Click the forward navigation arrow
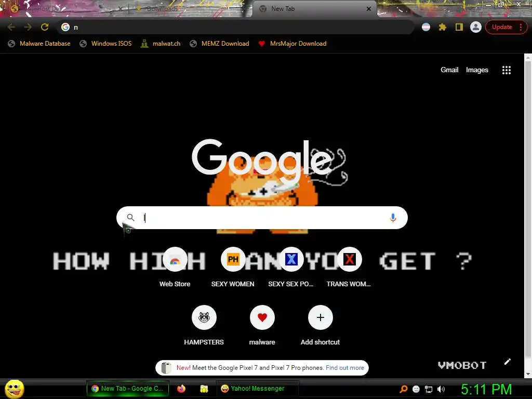Viewport: 532px width, 399px height. (28, 27)
